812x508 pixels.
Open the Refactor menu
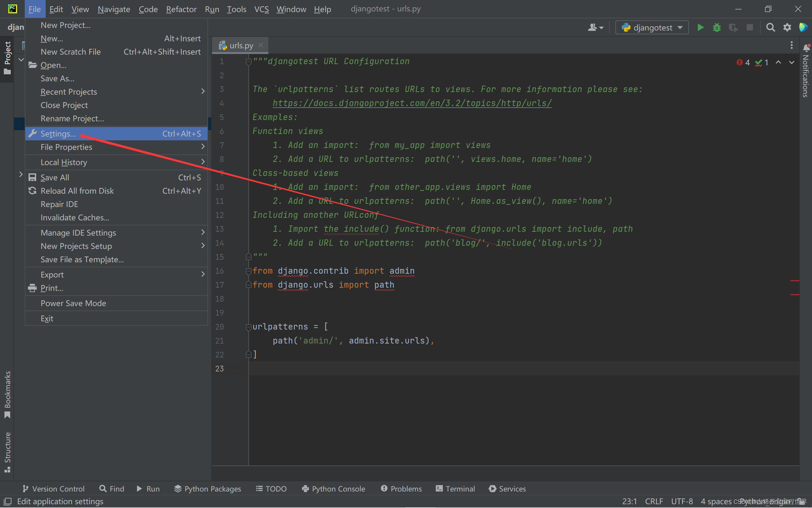181,9
